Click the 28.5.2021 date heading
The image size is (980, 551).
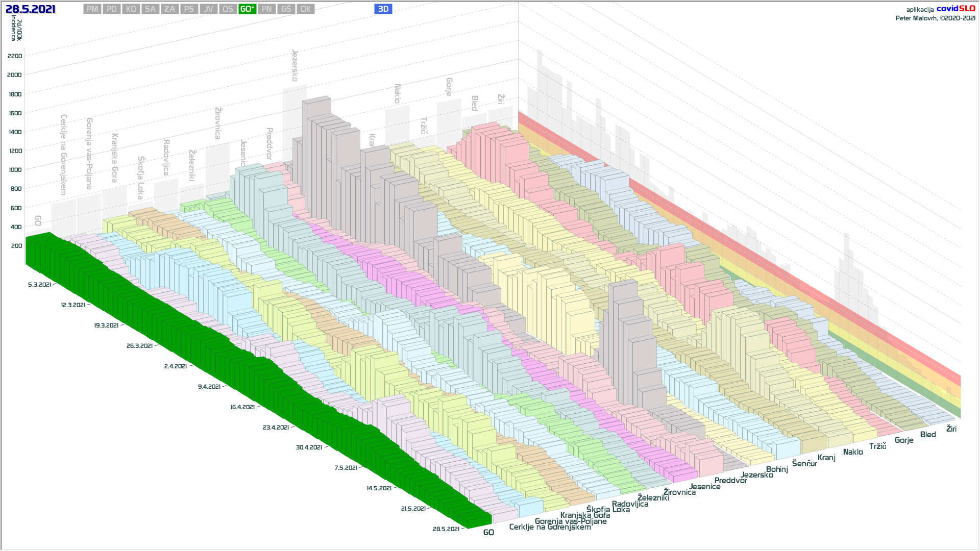click(x=31, y=9)
